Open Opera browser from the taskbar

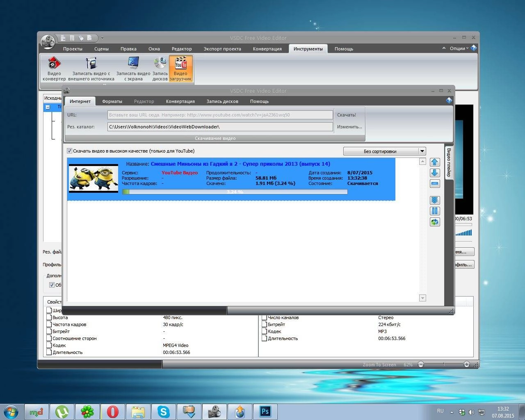113,411
